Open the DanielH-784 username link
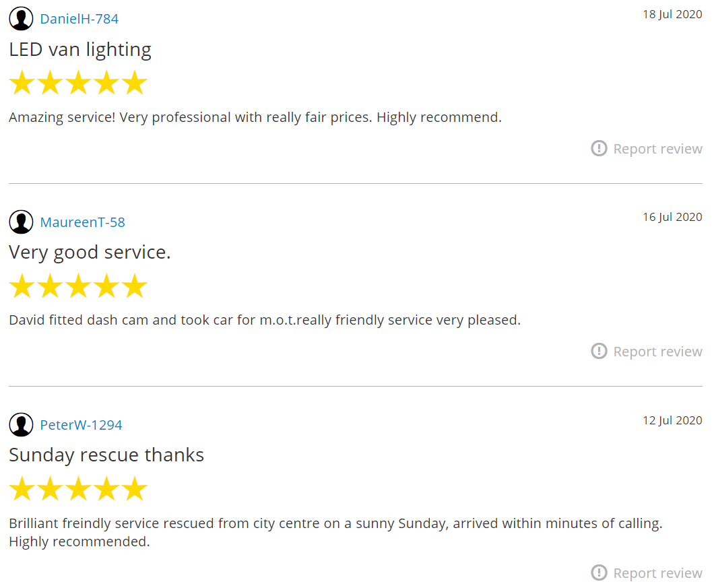Screen dimensions: 714x588 point(79,19)
